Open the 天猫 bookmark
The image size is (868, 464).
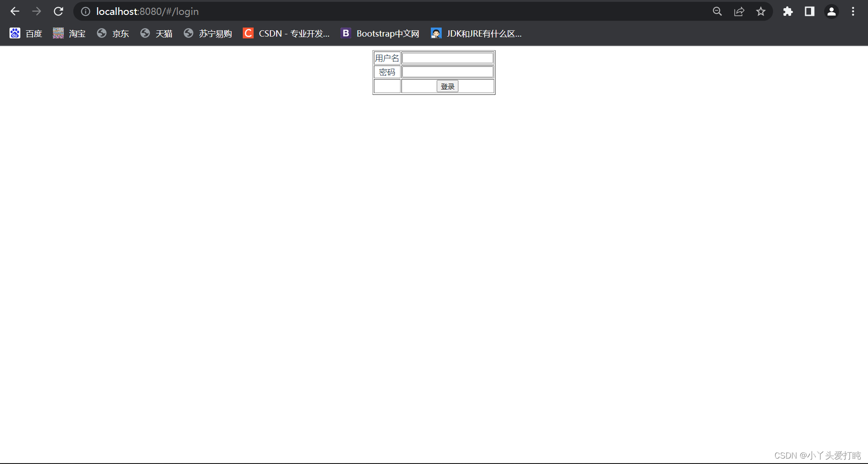coord(156,33)
